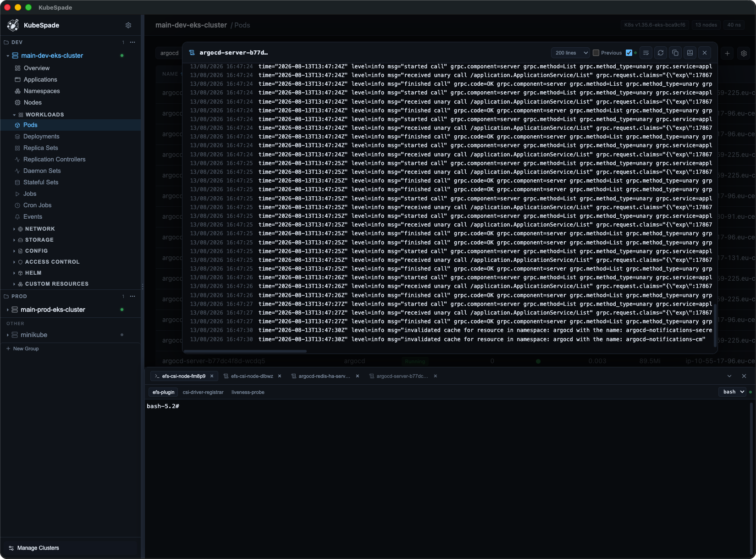Screen dimensions: 756x559
Task: Click the Daemon Sets icon
Action: (17, 171)
